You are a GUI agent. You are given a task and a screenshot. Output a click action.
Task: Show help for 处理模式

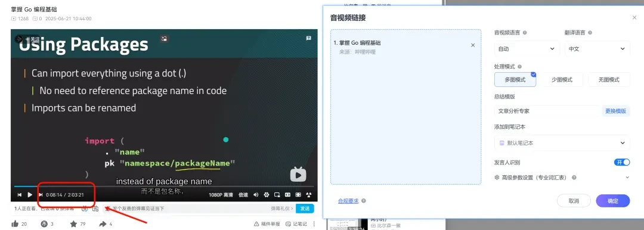tap(520, 67)
